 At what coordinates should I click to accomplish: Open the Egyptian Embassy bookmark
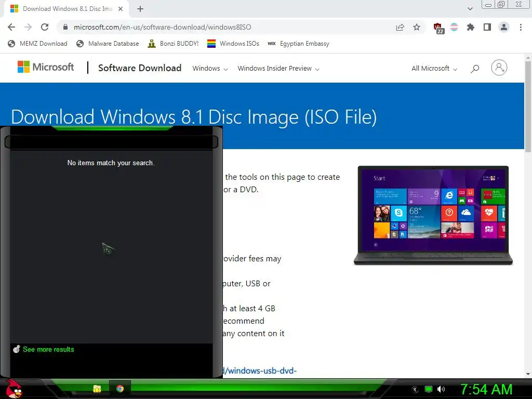pyautogui.click(x=298, y=44)
